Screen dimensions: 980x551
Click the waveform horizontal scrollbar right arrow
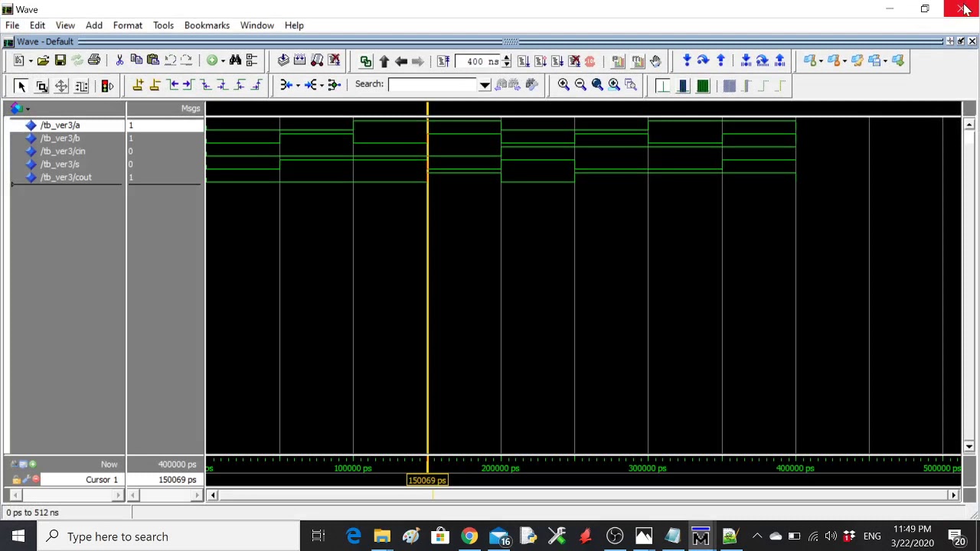click(x=954, y=496)
